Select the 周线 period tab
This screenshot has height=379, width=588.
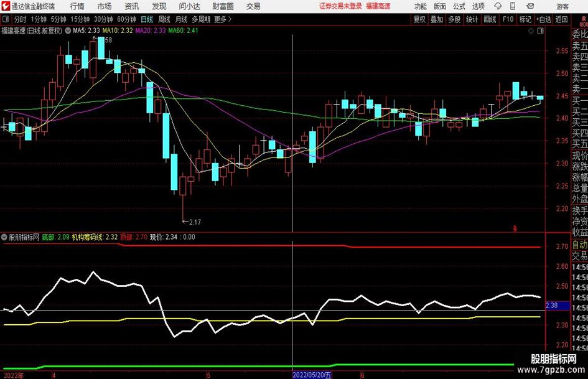[x=164, y=19]
